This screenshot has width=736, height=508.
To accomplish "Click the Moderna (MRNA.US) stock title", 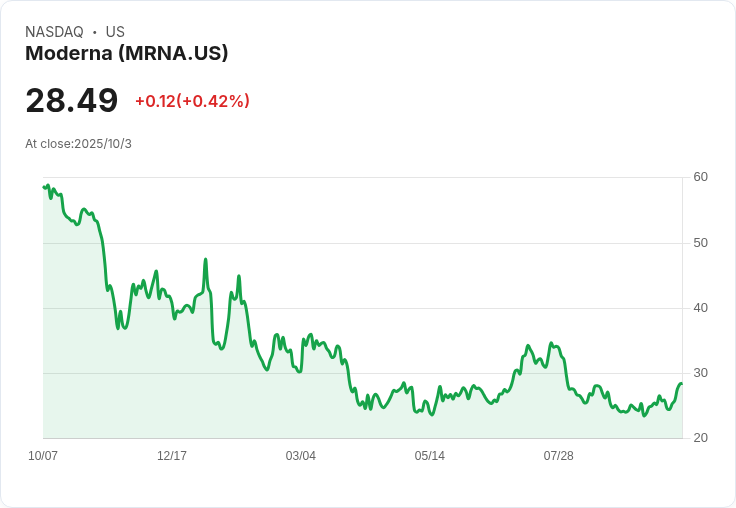I will [127, 54].
